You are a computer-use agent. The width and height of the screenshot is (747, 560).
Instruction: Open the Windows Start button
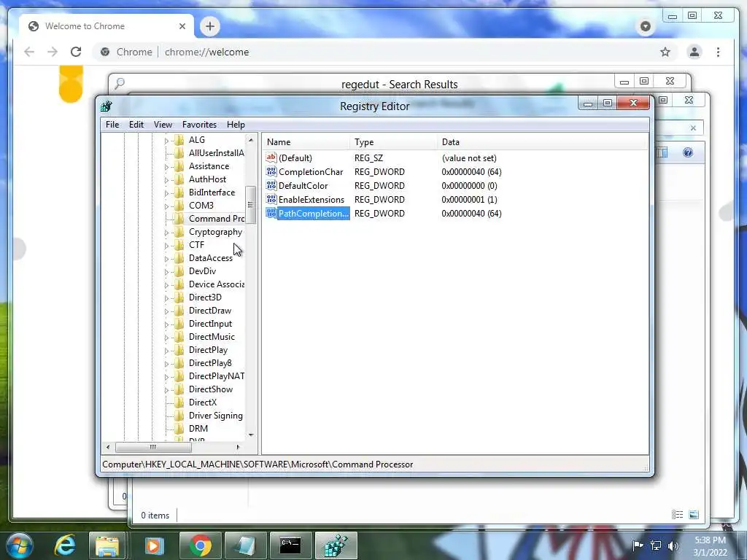(x=19, y=545)
